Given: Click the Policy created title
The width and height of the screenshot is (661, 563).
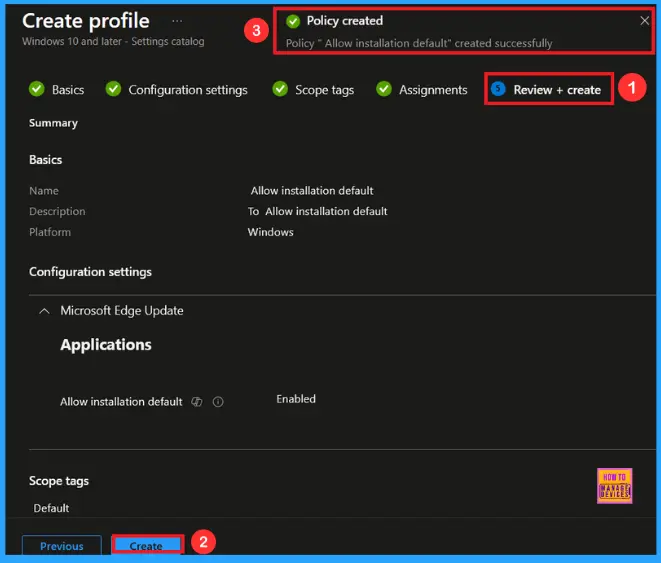Looking at the screenshot, I should point(345,21).
